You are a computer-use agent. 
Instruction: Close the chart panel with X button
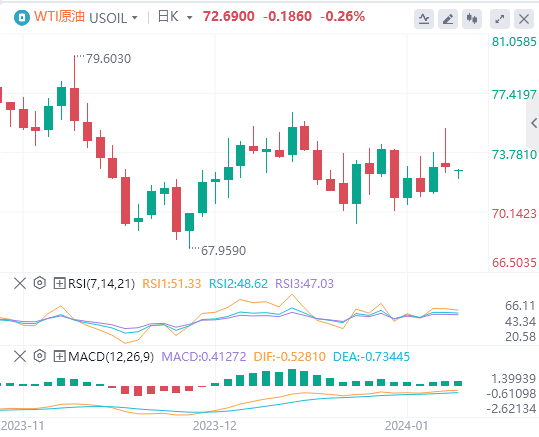click(524, 19)
